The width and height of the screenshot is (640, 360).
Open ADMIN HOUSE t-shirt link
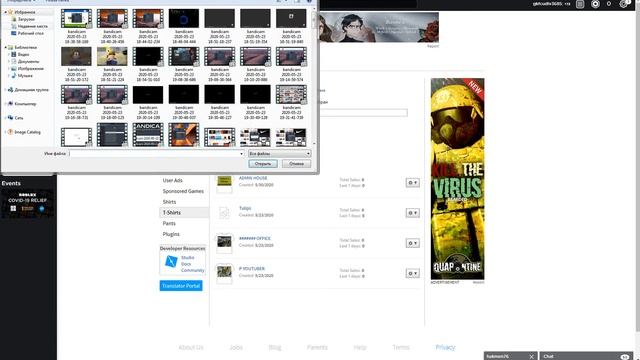253,178
